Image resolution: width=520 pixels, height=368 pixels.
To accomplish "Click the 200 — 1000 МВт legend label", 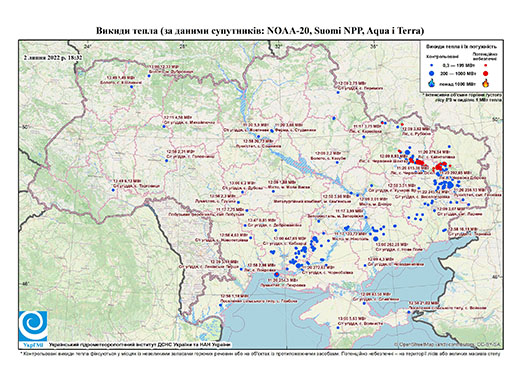I will click(459, 73).
